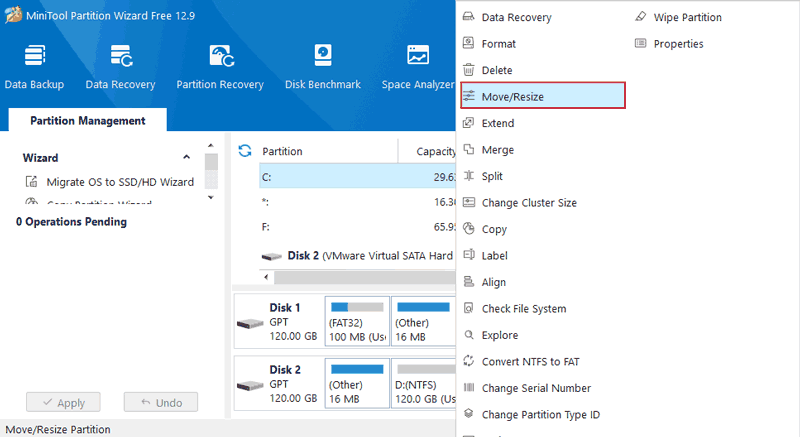Open Properties from the context menu
This screenshot has height=437, width=800.
click(677, 44)
